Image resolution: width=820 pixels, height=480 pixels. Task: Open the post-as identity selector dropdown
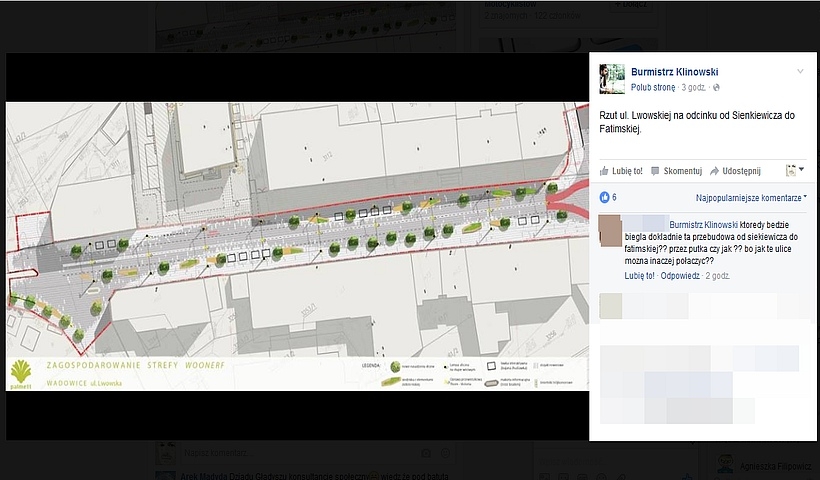[795, 170]
